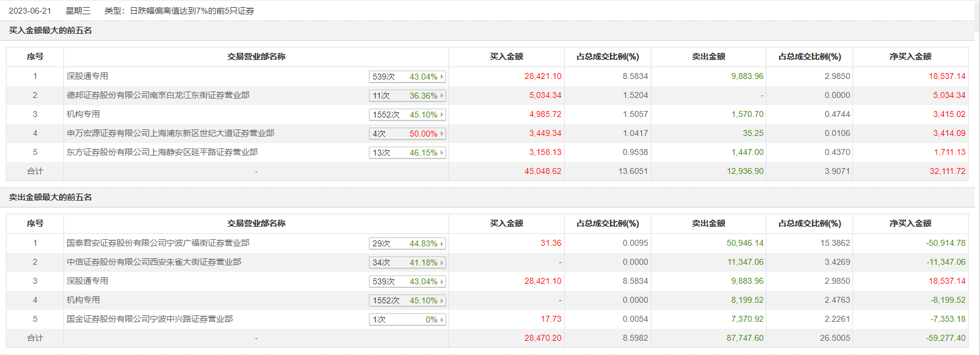Click 国泰君安证券宁波广福街证券营业部 link
980x355 pixels.
(158, 243)
